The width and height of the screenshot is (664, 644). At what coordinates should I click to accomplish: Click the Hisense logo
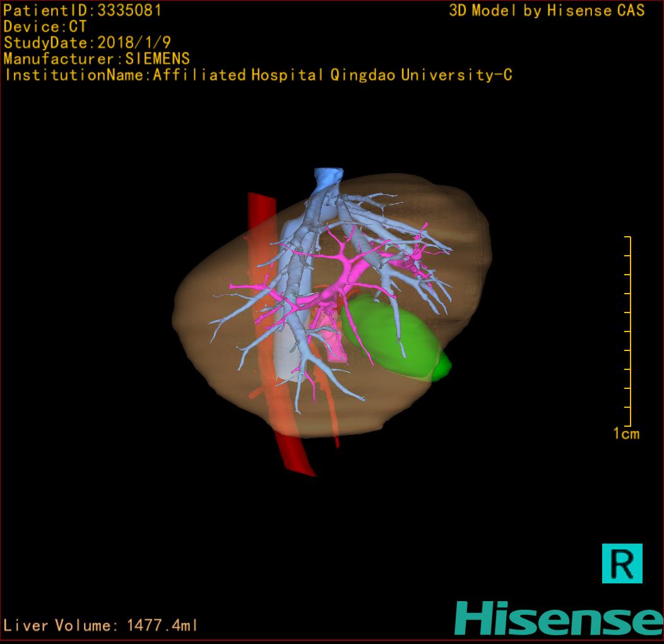[559, 618]
